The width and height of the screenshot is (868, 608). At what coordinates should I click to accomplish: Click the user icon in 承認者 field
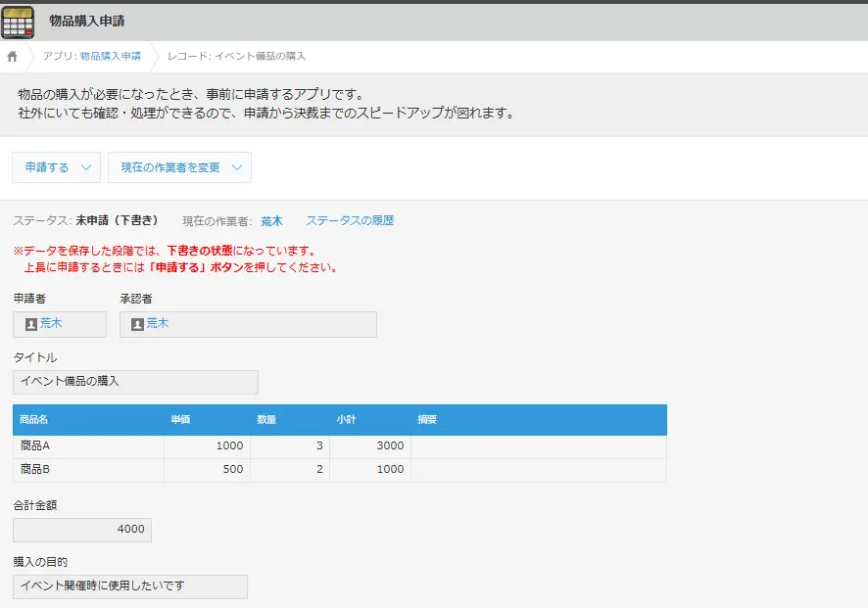[138, 324]
